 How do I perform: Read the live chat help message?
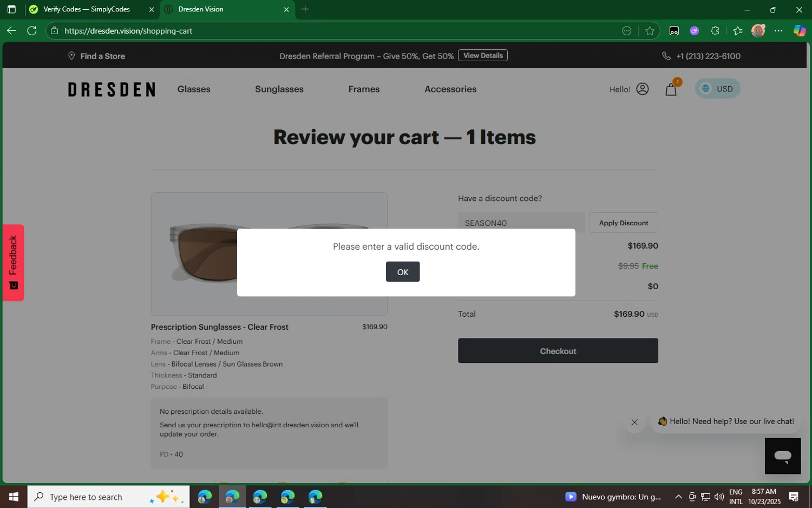726,421
